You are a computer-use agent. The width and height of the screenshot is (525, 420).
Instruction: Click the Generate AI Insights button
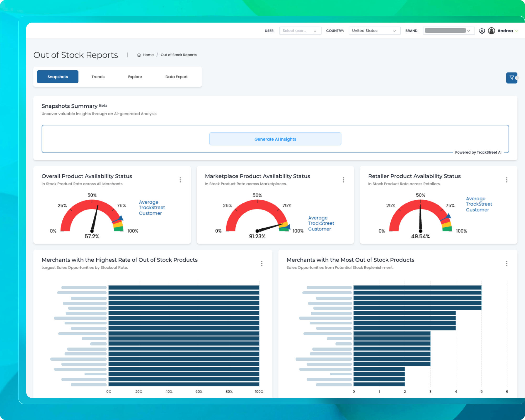point(275,139)
